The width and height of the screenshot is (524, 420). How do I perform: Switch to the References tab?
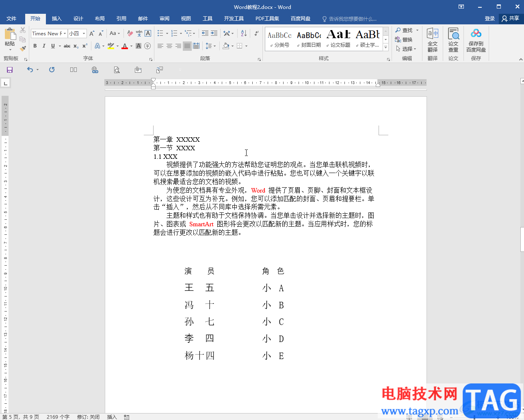(121, 19)
